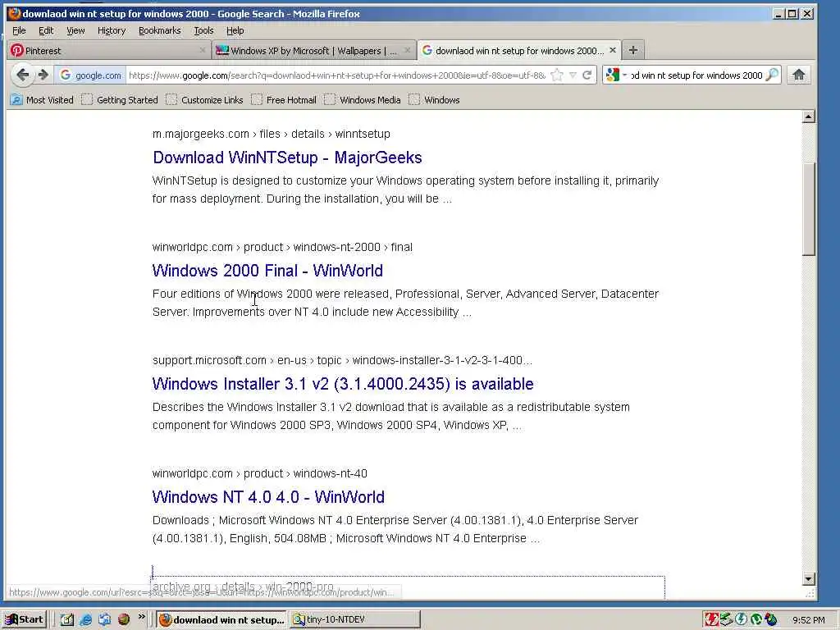Expand the quick launch overflow chevron
The image size is (840, 630).
pyautogui.click(x=141, y=617)
